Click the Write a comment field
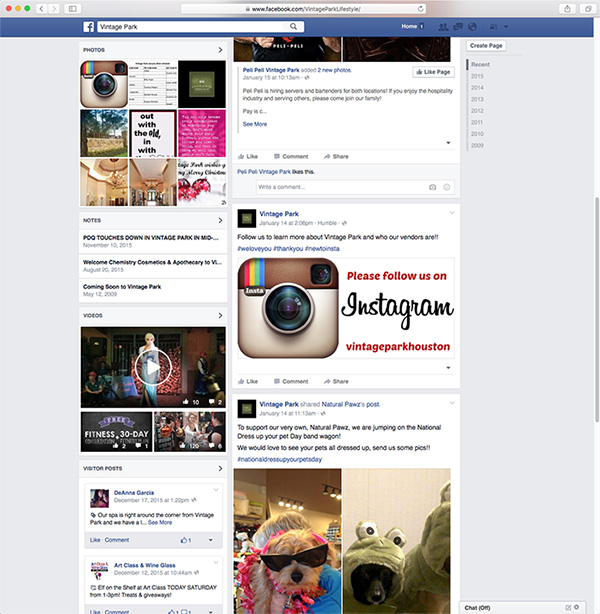Image resolution: width=600 pixels, height=614 pixels. 342,187
